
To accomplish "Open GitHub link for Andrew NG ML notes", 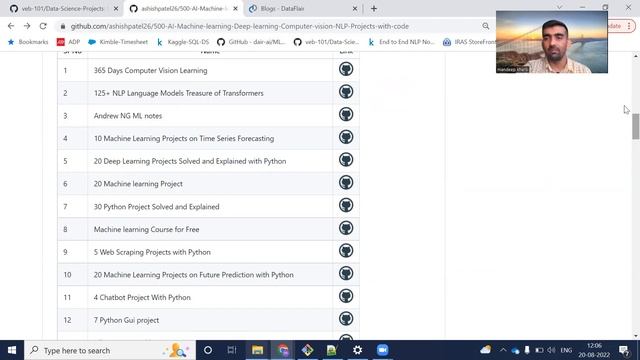I will point(346,114).
